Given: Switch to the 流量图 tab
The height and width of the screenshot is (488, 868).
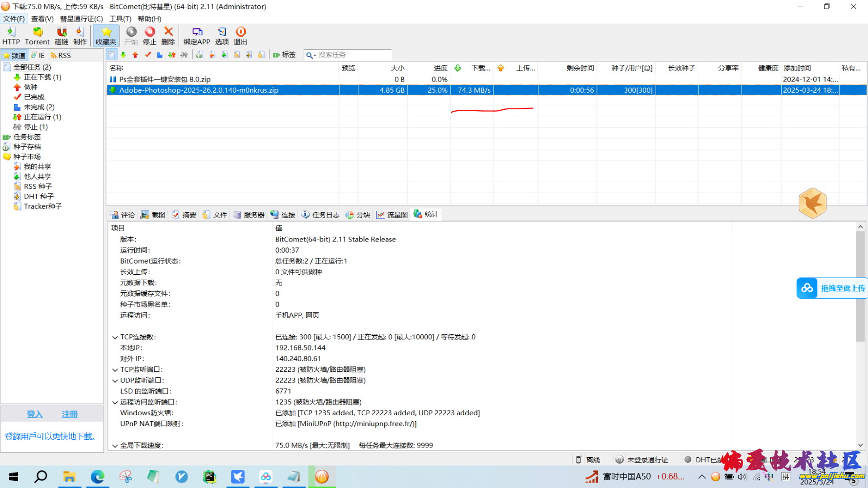Looking at the screenshot, I should [392, 215].
